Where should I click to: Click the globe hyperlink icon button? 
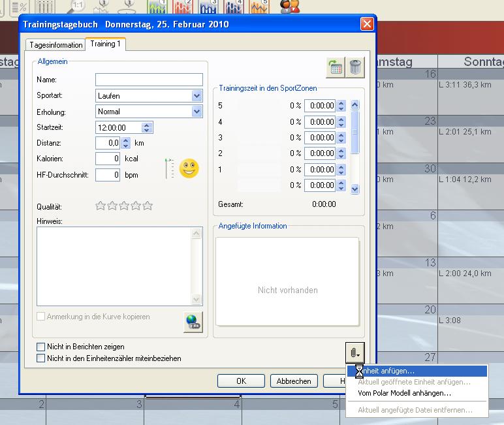tap(193, 322)
